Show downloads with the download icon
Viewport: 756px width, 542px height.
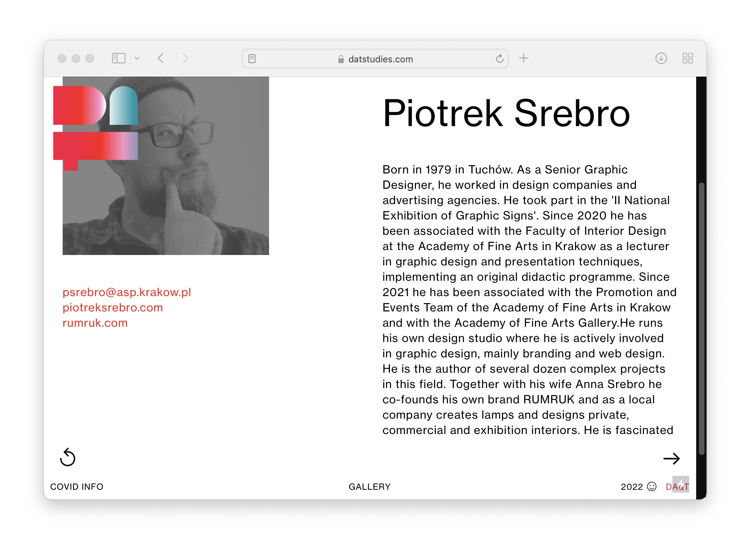[x=661, y=58]
